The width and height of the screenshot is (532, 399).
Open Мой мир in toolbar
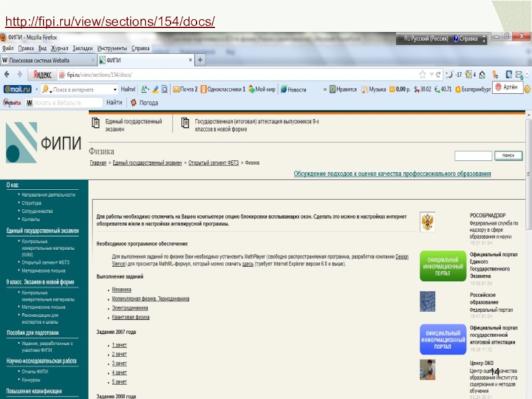(261, 89)
